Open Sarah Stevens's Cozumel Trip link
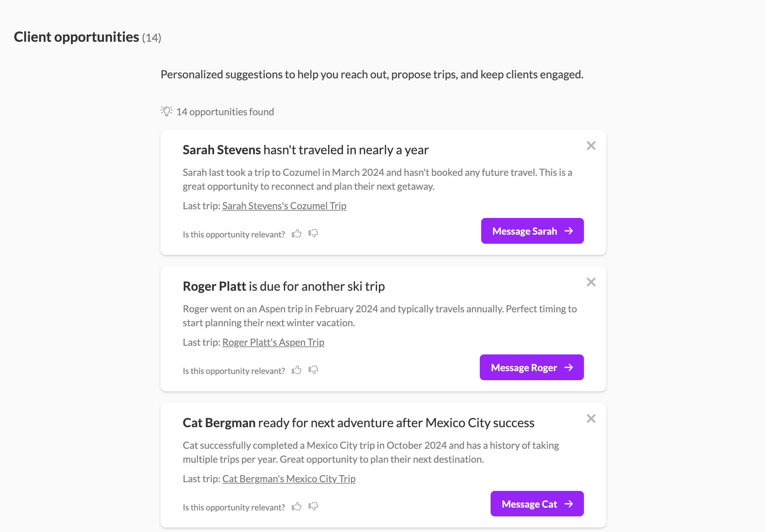The width and height of the screenshot is (766, 532). point(284,206)
